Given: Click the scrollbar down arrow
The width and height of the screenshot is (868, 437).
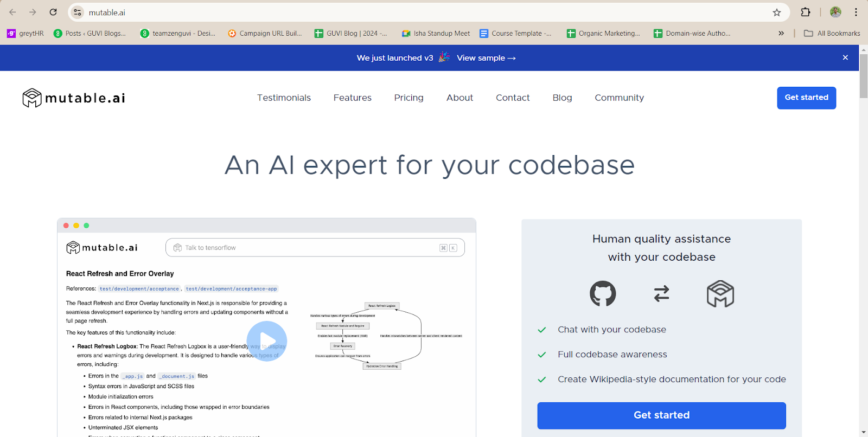Looking at the screenshot, I should pos(864,433).
